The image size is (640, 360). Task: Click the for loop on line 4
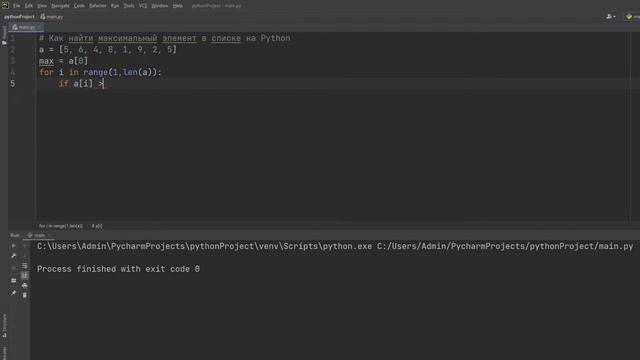coord(100,73)
